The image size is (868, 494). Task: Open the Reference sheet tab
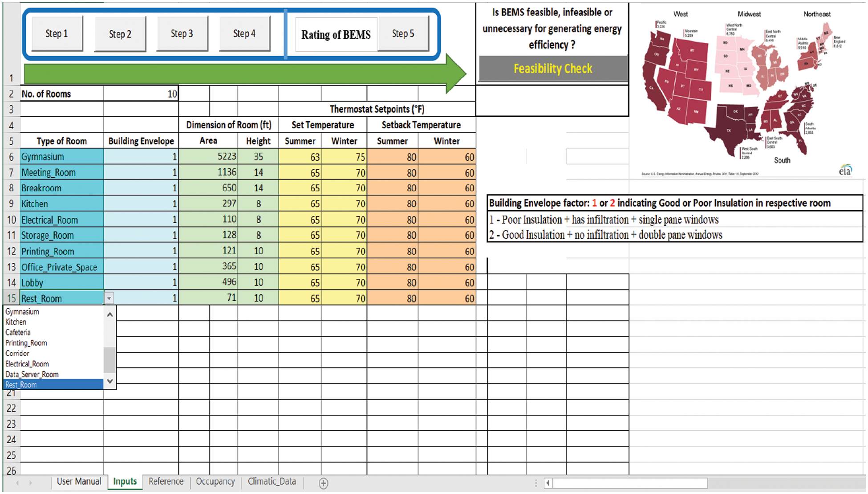[x=166, y=482]
